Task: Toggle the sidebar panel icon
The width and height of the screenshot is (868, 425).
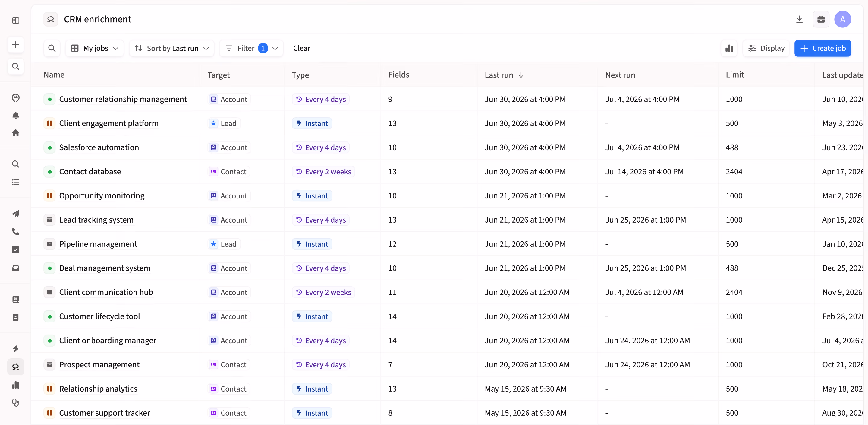Action: (15, 21)
